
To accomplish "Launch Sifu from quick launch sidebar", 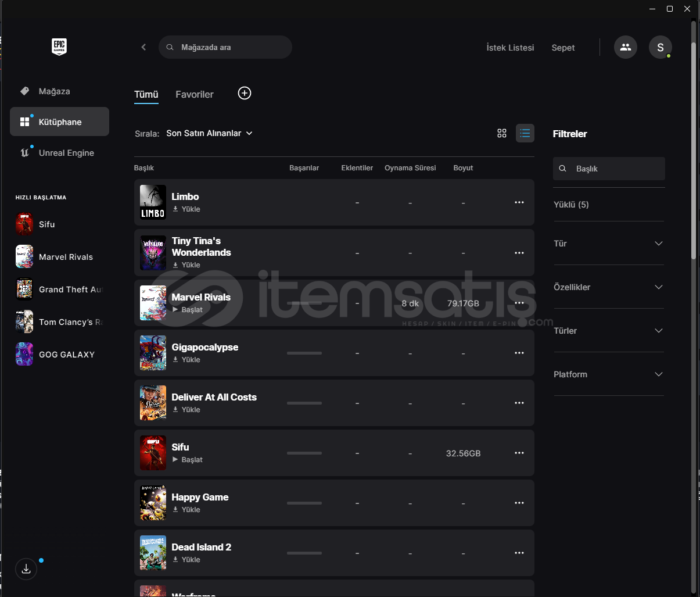I will point(59,224).
